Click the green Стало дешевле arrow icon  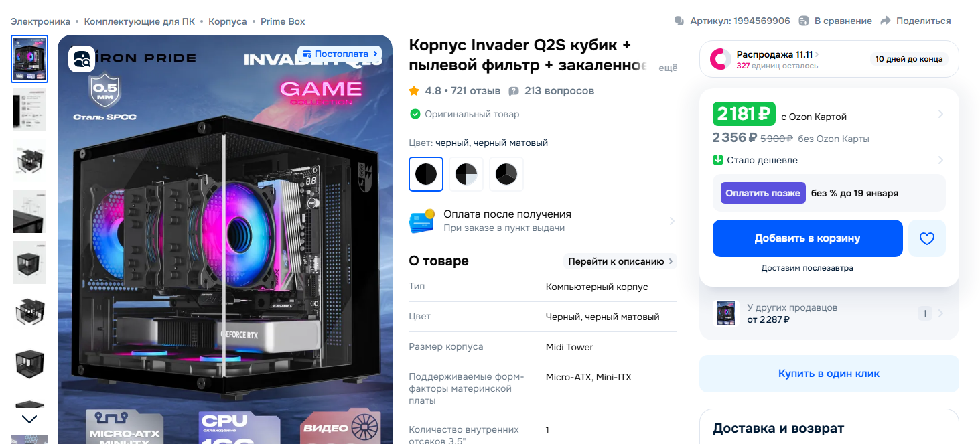click(x=718, y=160)
